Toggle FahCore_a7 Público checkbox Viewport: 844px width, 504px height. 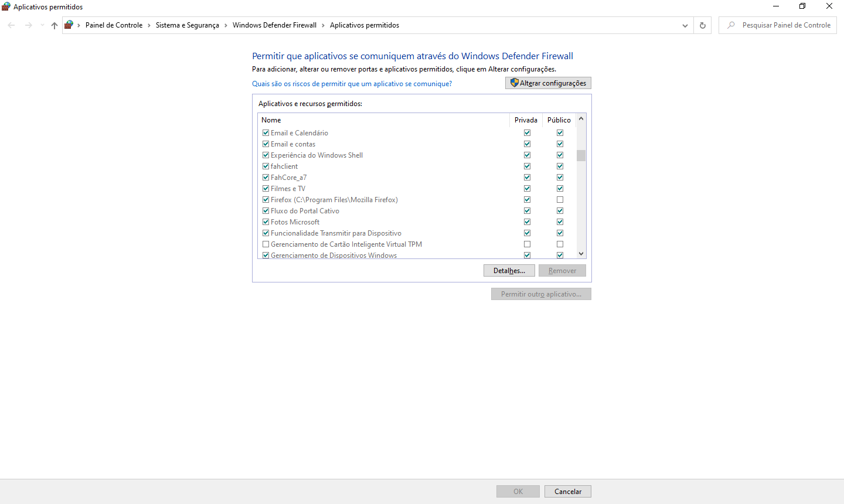click(560, 178)
